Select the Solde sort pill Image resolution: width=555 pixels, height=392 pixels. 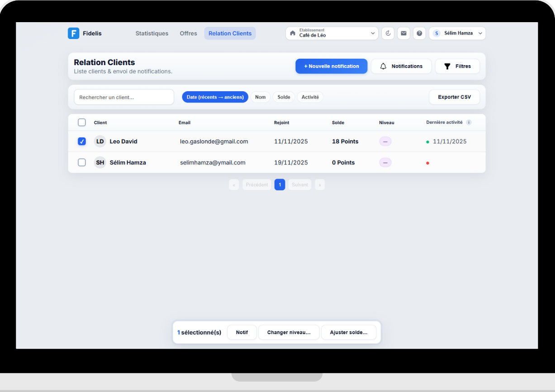point(284,97)
